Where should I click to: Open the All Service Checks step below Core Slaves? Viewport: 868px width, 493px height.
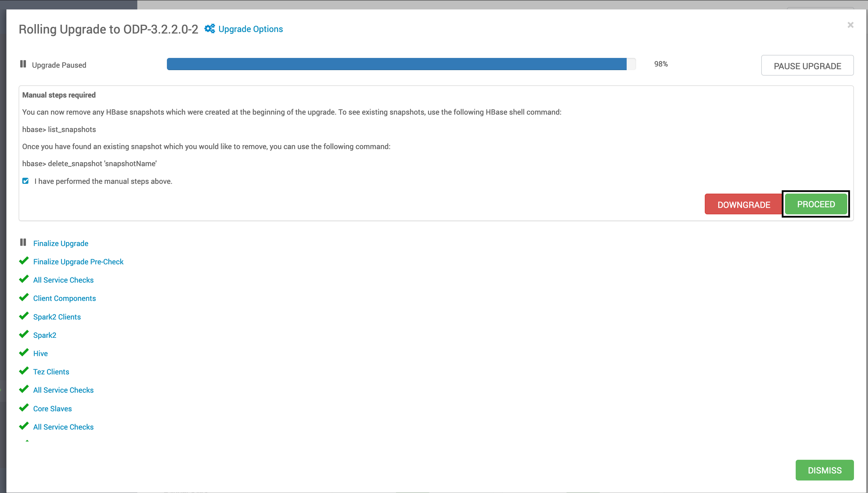pyautogui.click(x=63, y=427)
